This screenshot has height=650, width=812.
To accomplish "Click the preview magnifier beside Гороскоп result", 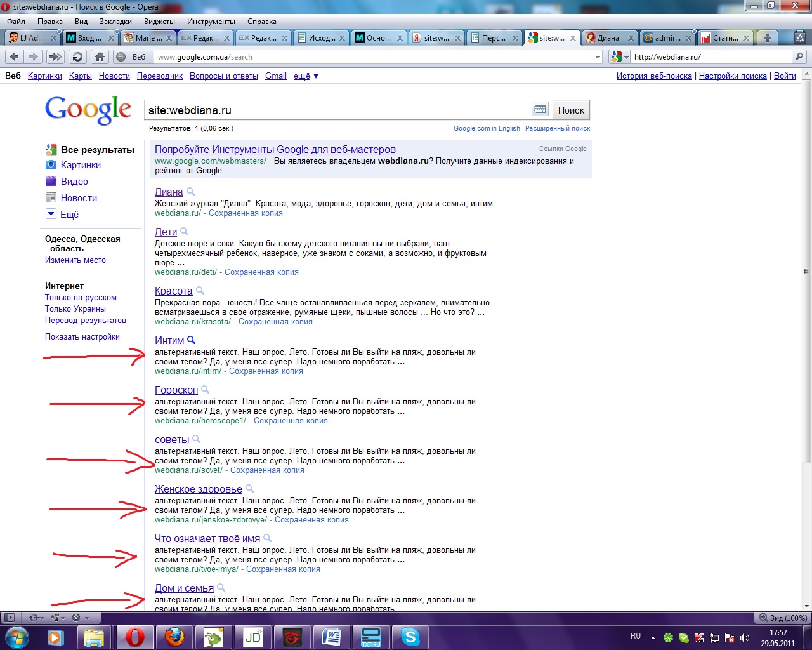I will 205,390.
